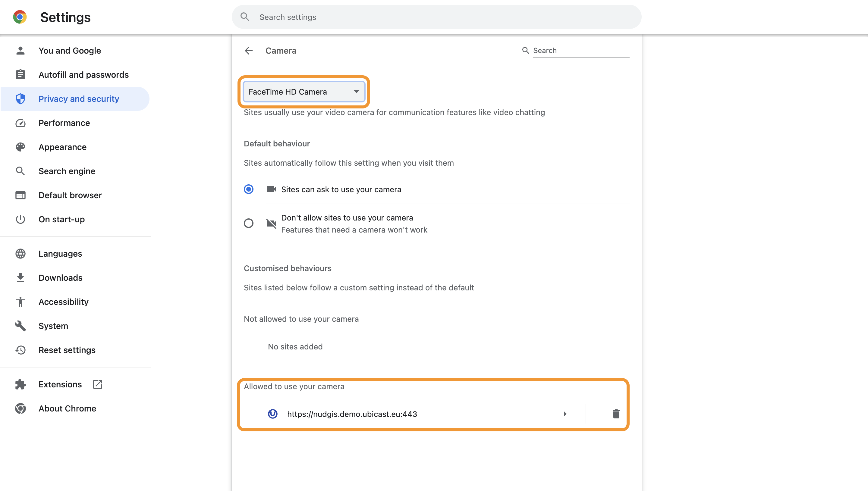Open System settings section
868x491 pixels.
(75, 326)
